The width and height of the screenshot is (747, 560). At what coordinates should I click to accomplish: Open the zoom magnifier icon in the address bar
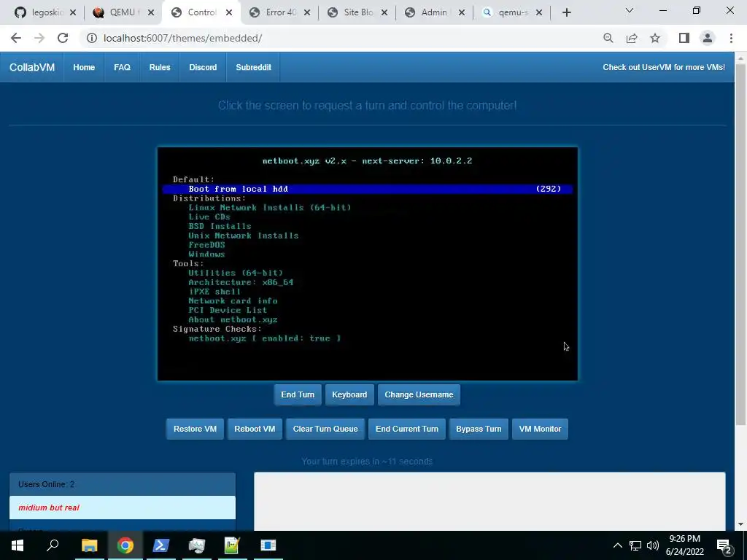click(608, 38)
